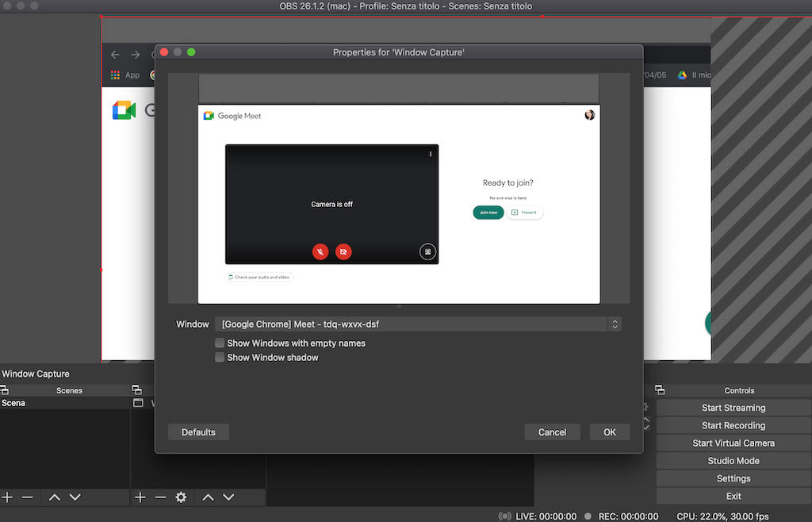Click the green zoom button of the Properties dialog

click(191, 52)
